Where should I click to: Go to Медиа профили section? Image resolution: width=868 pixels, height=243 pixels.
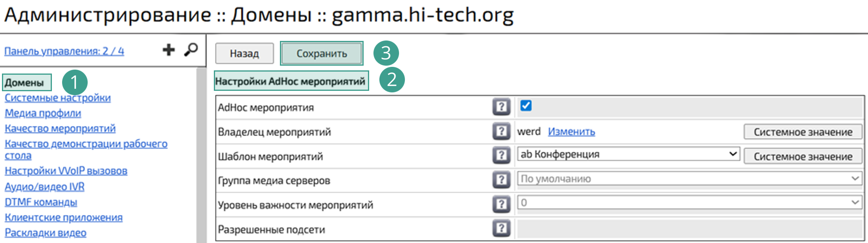point(43,113)
